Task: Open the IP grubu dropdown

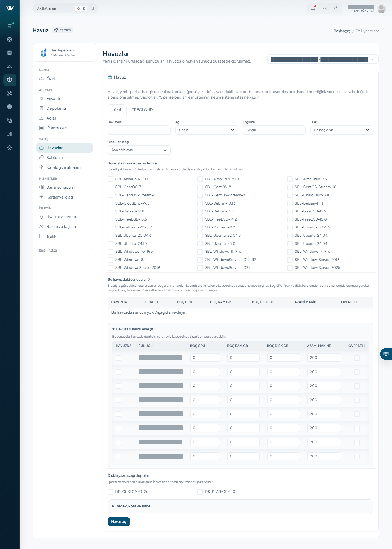Action: coord(274,130)
